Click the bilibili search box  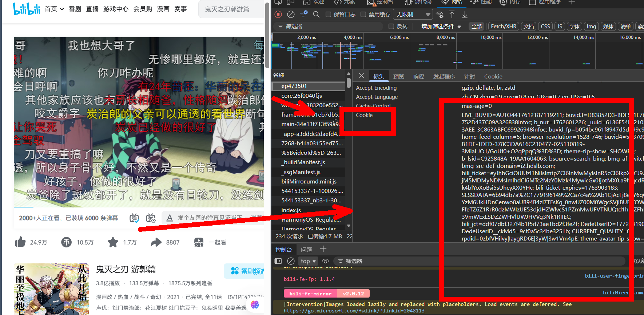click(231, 9)
